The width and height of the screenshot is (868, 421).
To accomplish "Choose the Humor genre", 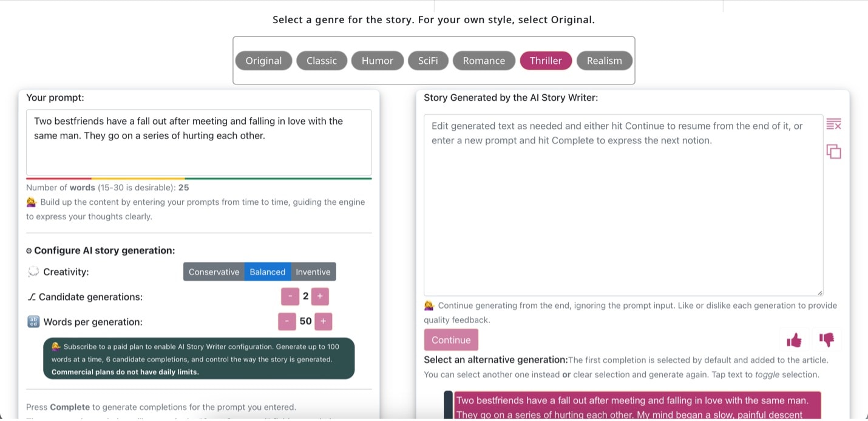I will tap(378, 61).
